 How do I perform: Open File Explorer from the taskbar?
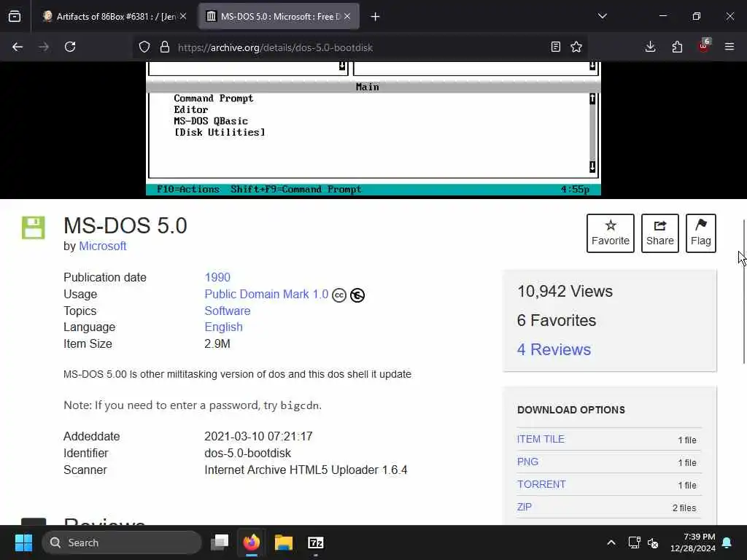(x=284, y=542)
